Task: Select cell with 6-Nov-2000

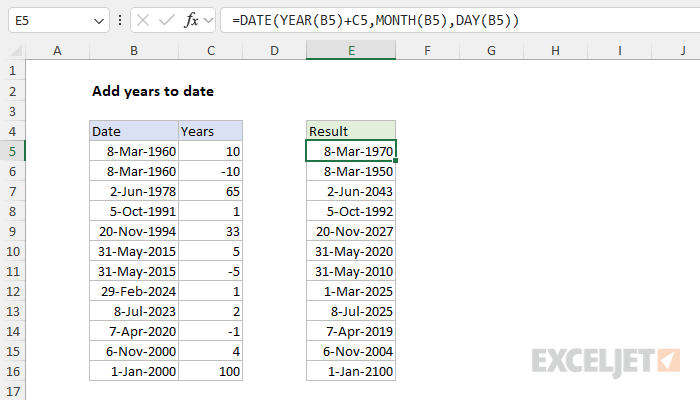Action: point(134,351)
